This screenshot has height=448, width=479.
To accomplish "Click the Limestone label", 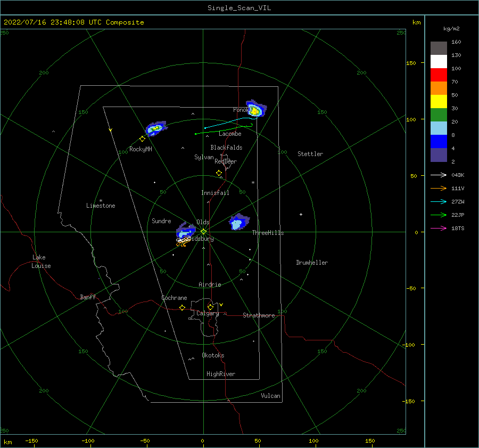I will 101,206.
